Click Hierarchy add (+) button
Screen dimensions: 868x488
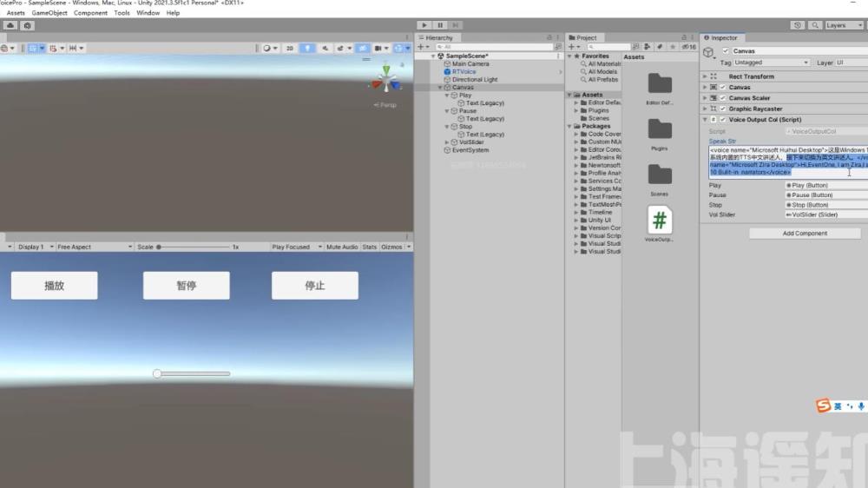pos(423,47)
